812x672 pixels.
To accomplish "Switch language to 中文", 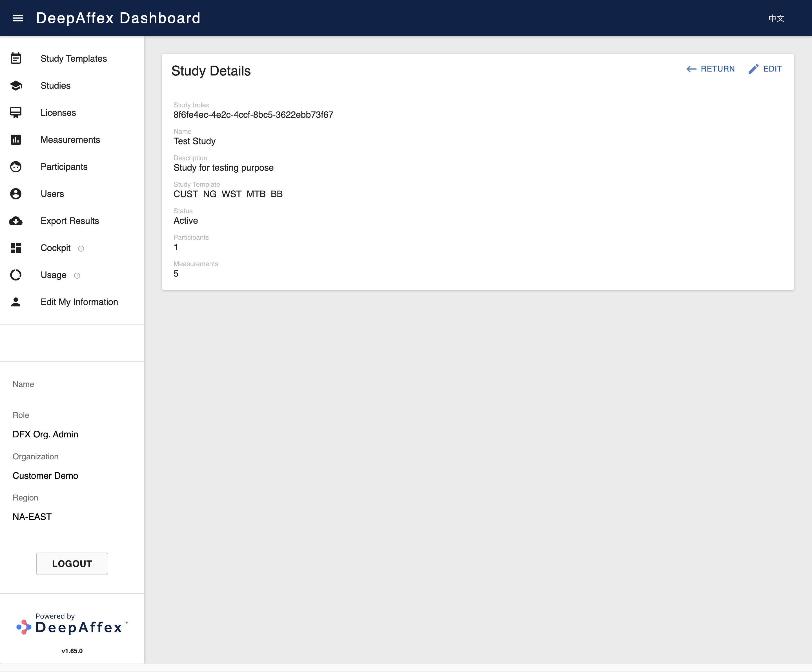I will pyautogui.click(x=776, y=18).
